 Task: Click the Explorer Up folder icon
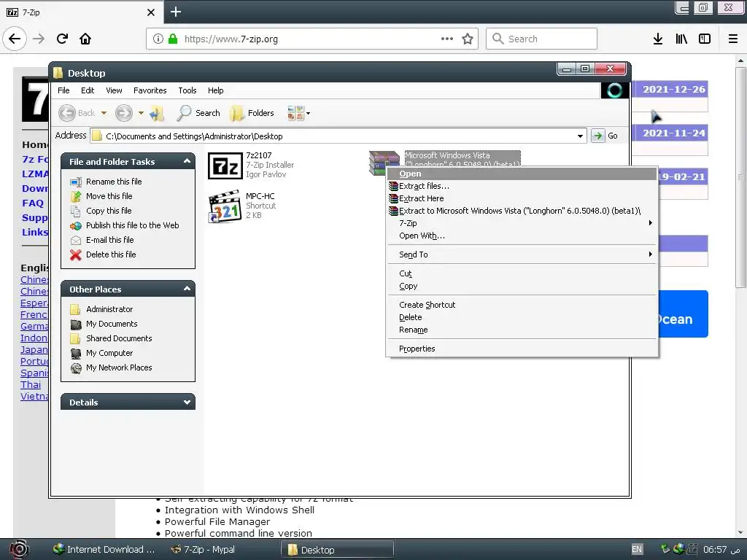point(157,113)
